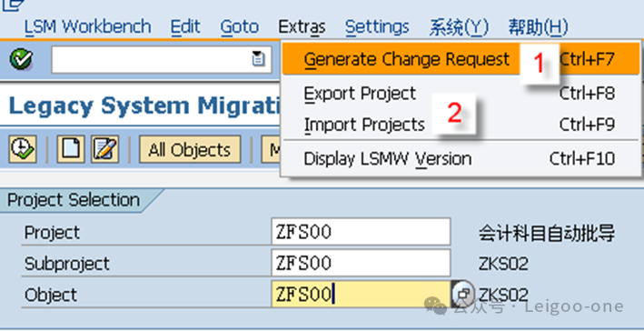644x331 pixels.
Task: Open the Object field search help icon
Action: point(463,294)
